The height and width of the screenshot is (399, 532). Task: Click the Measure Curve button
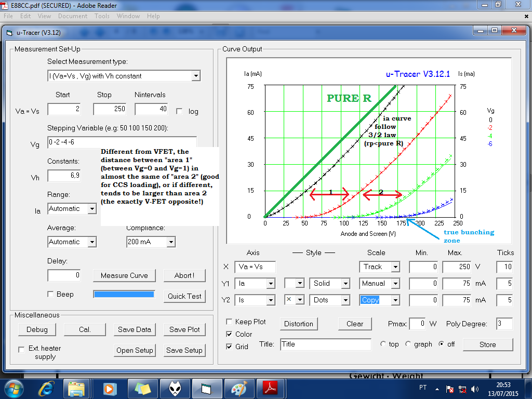point(124,275)
